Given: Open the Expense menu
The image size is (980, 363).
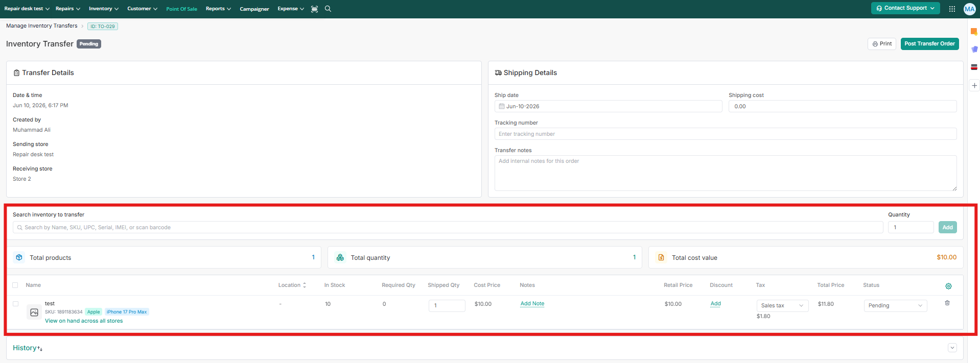Looking at the screenshot, I should (x=291, y=9).
